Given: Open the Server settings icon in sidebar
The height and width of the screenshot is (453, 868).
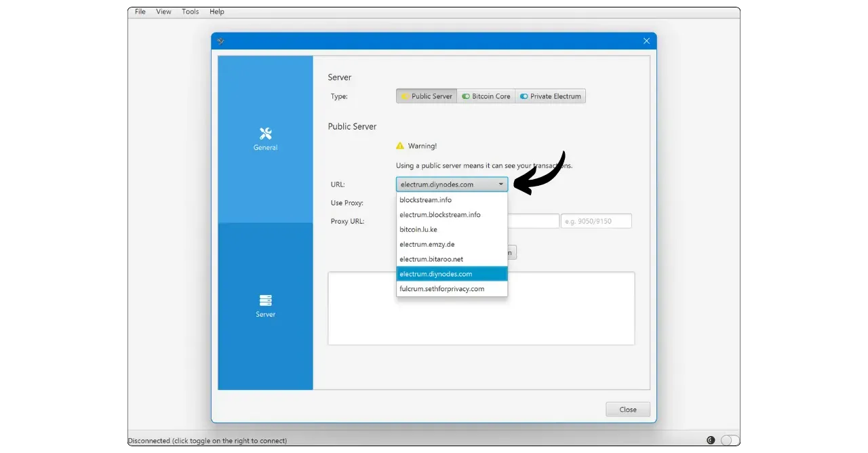Looking at the screenshot, I should point(265,300).
